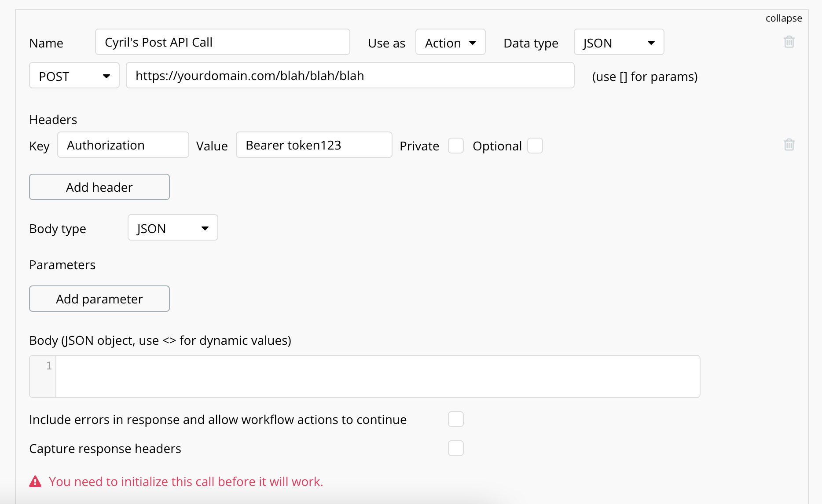The height and width of the screenshot is (504, 822).
Task: Focus the header Key Authorization field
Action: coord(123,145)
